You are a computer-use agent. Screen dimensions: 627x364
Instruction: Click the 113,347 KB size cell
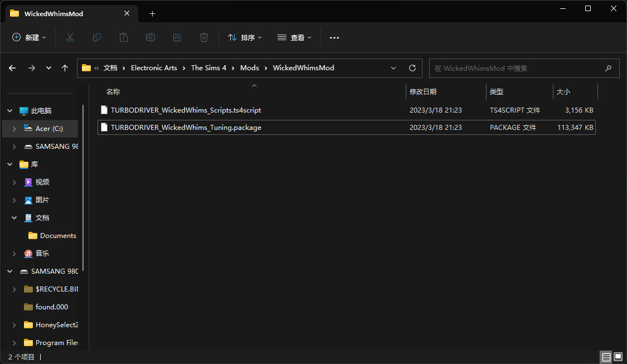[x=575, y=127]
